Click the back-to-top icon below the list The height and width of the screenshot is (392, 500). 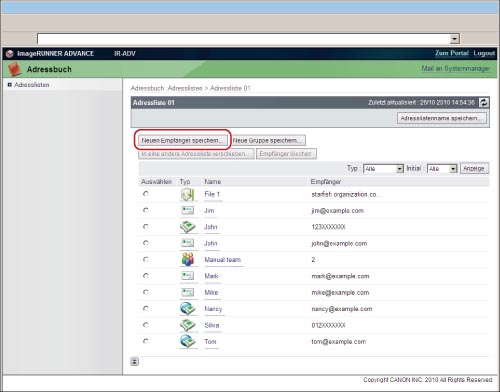pos(134,362)
